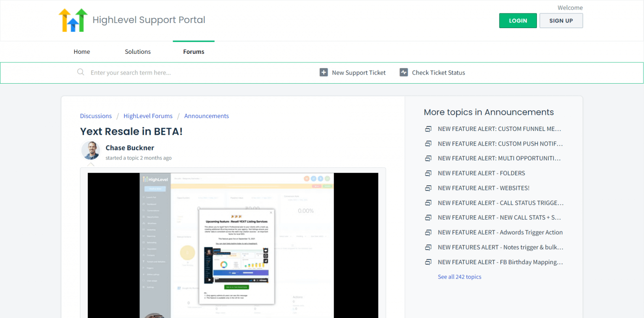Screen dimensions: 644x318
Task: Click topic icon beside FB Birthday Mapping alert
Action: (x=428, y=262)
